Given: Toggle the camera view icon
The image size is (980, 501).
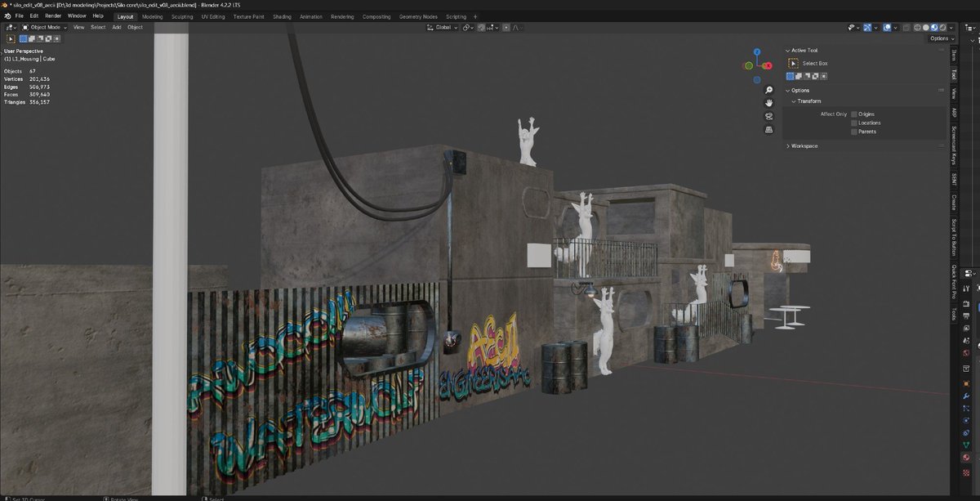Looking at the screenshot, I should click(x=768, y=116).
